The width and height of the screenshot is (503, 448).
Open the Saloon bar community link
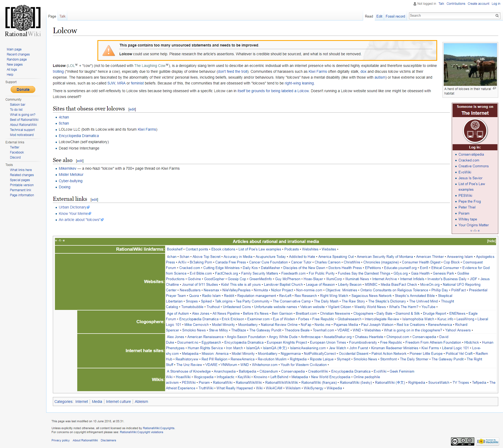(x=18, y=105)
